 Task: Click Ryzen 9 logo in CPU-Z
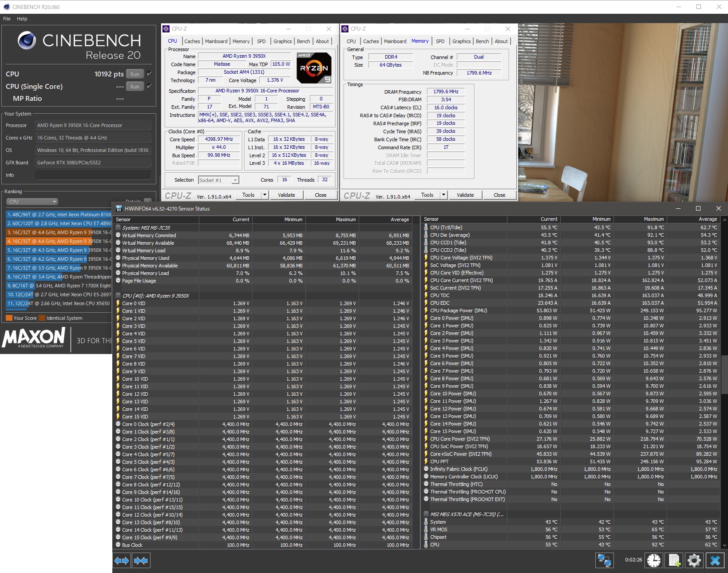(x=314, y=68)
